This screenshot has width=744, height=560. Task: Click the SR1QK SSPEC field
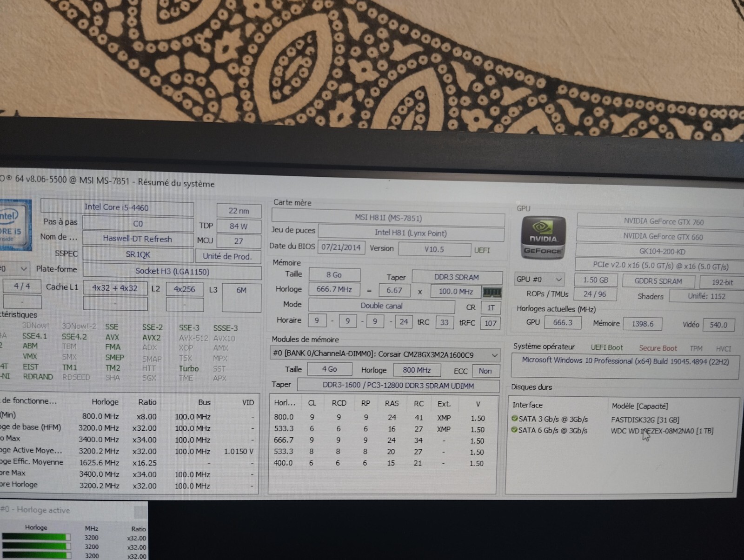point(138,254)
